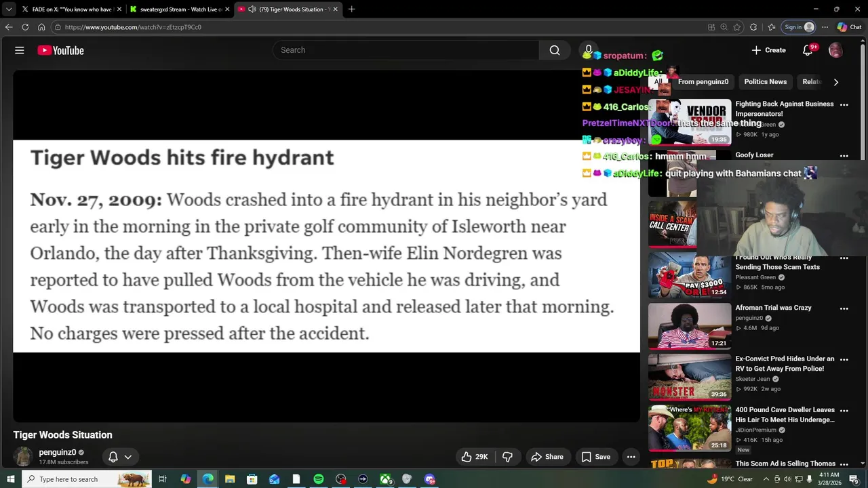Open Spotify from the taskbar
This screenshot has height=488, width=868.
pos(319,479)
